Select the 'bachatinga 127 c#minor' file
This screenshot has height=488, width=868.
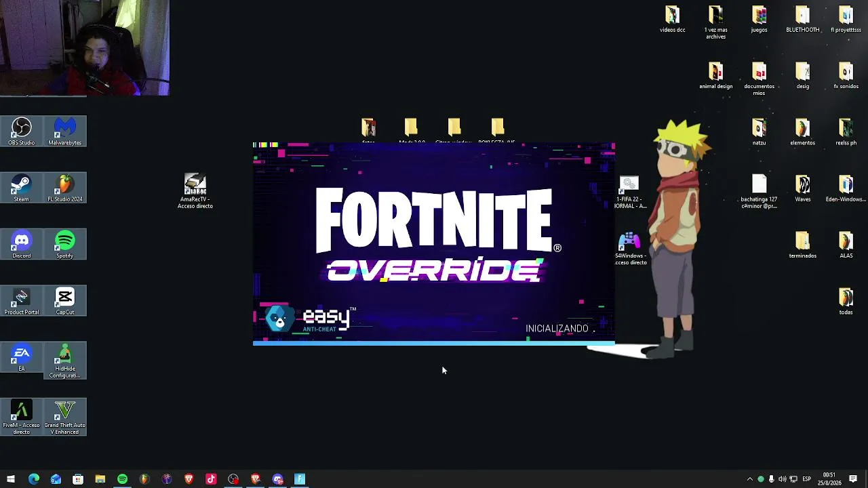pos(759,192)
